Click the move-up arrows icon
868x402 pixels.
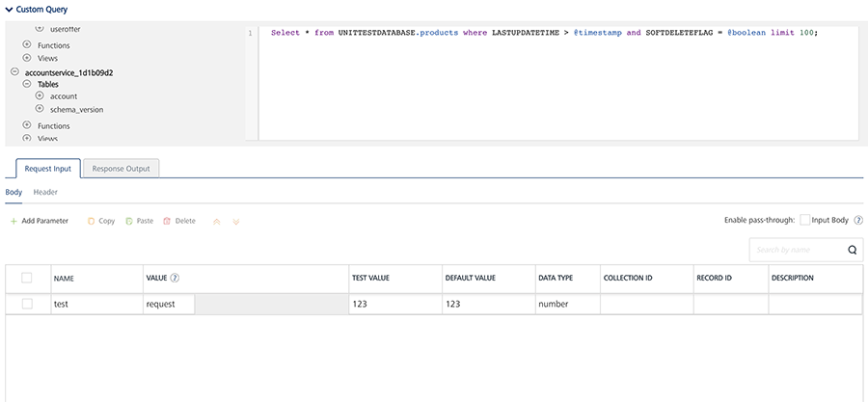216,221
